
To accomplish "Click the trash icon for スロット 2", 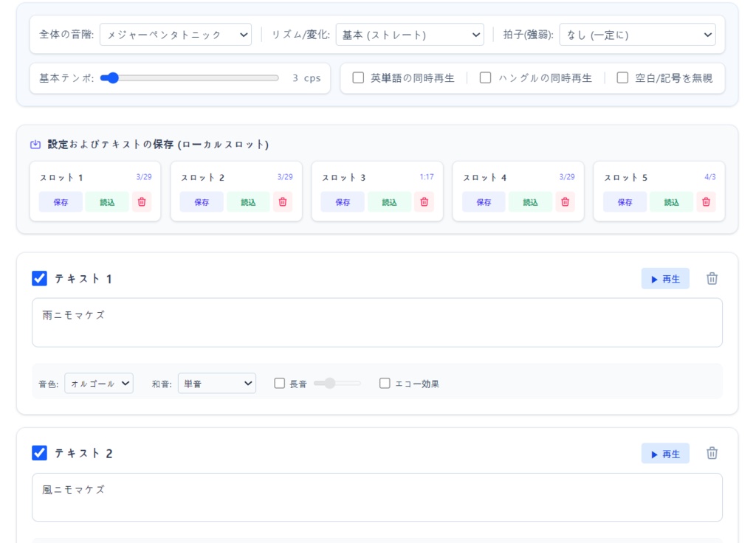I will 283,201.
